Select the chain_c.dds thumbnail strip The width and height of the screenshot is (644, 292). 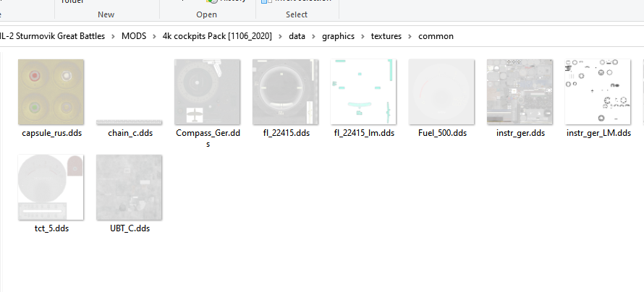pyautogui.click(x=129, y=122)
